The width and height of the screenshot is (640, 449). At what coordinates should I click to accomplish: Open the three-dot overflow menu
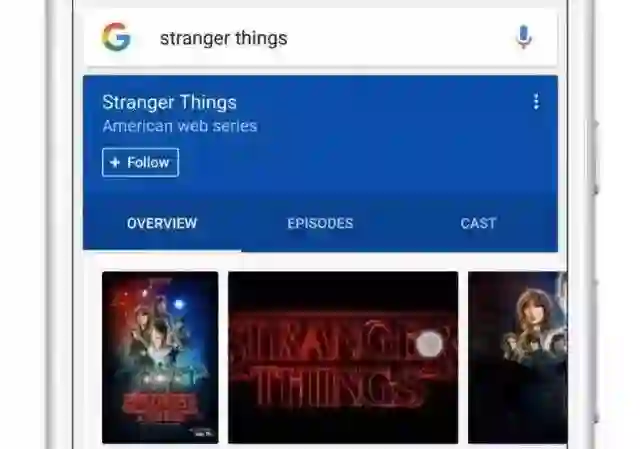(x=536, y=102)
